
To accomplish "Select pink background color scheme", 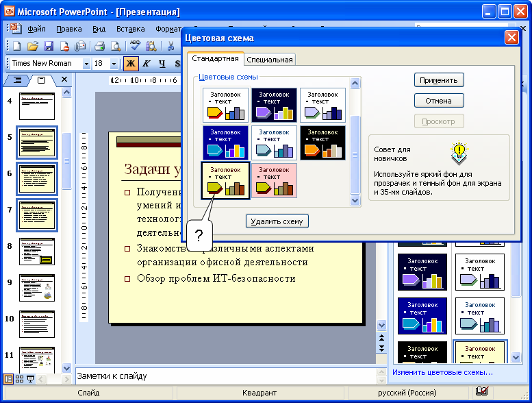I will 274,180.
